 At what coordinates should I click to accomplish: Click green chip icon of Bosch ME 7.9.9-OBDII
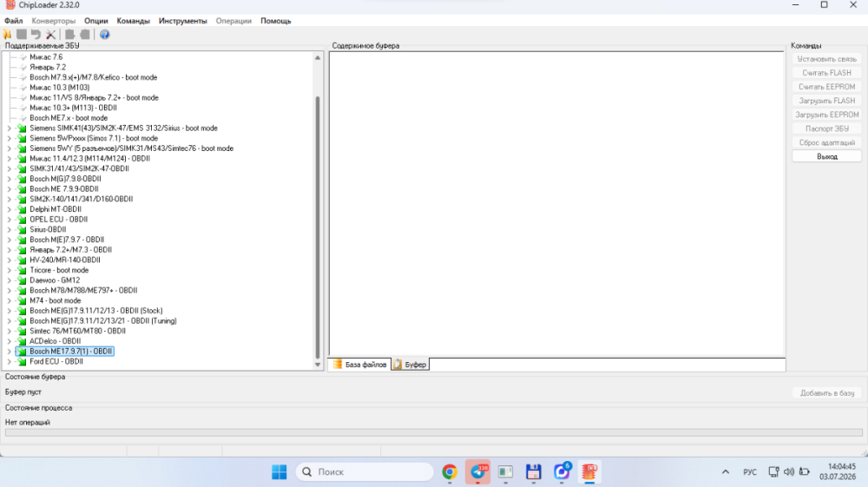pyautogui.click(x=23, y=188)
